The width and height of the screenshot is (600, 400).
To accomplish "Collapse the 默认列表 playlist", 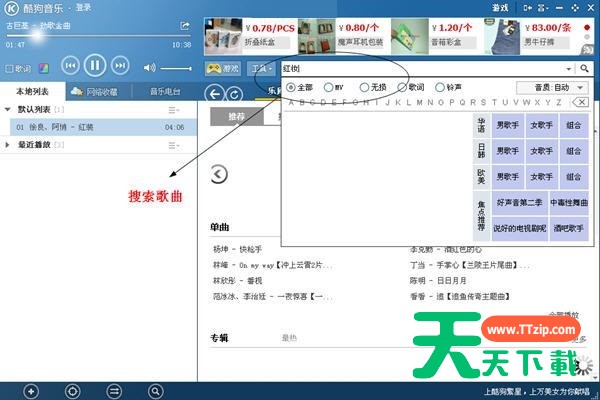I will coord(7,109).
